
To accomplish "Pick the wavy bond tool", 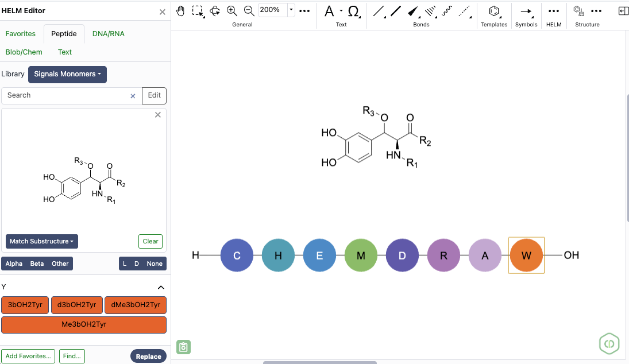I will tap(447, 11).
